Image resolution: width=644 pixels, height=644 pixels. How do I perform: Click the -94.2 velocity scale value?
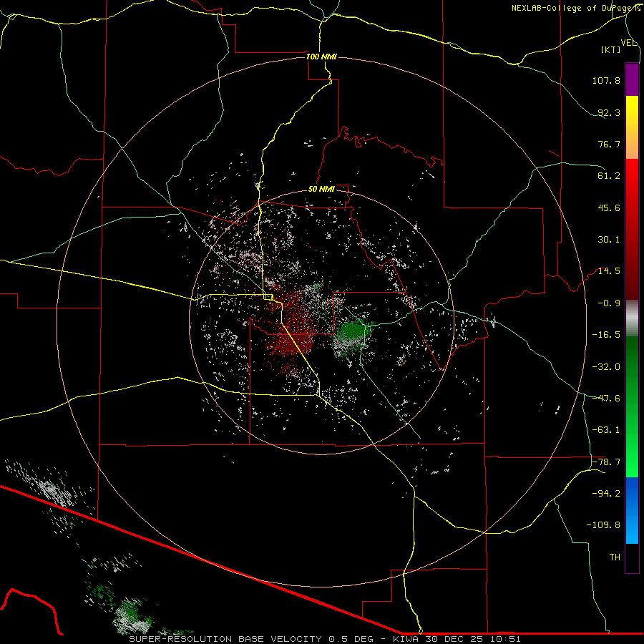pyautogui.click(x=606, y=493)
